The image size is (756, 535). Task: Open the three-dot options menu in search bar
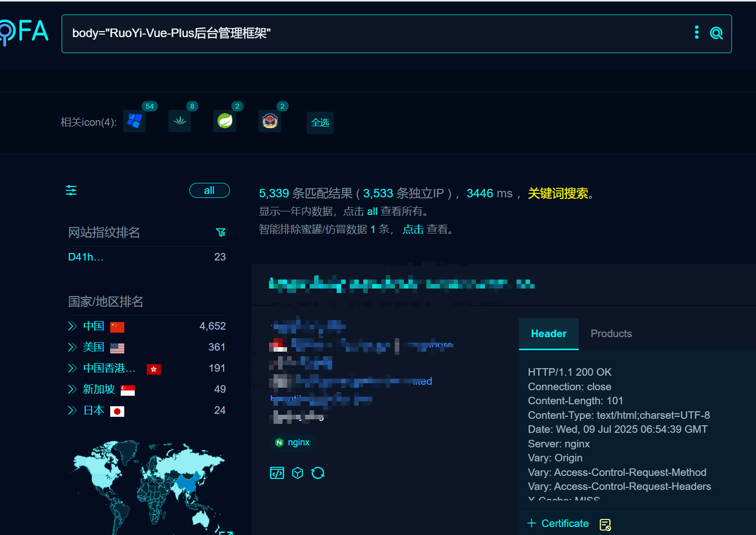tap(696, 33)
